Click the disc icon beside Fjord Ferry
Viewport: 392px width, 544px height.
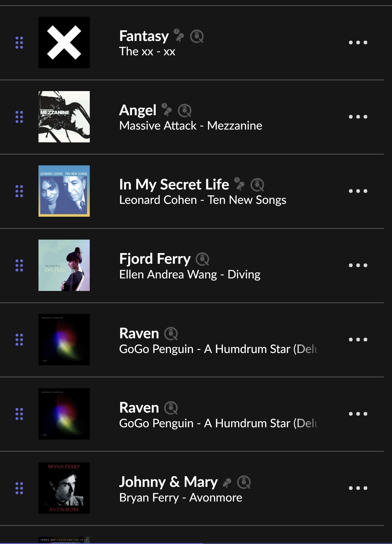(202, 259)
